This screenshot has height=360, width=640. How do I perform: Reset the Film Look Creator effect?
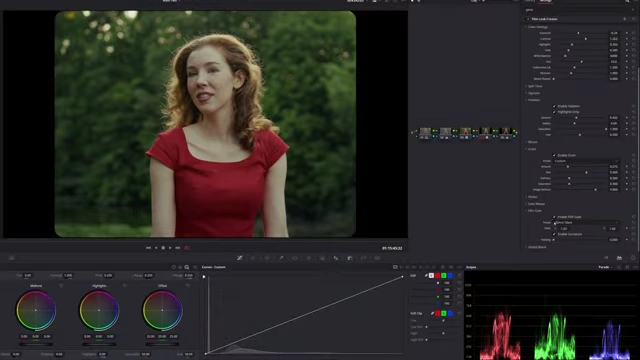tap(633, 19)
